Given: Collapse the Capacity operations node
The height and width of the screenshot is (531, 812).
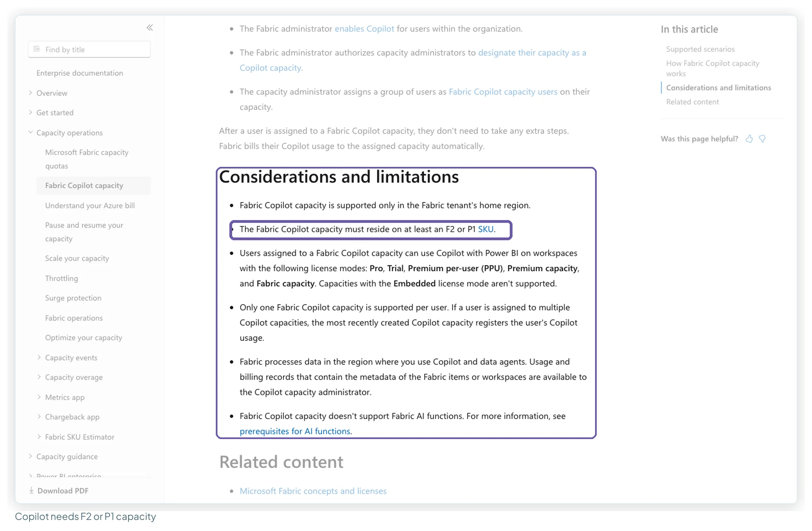Looking at the screenshot, I should pyautogui.click(x=31, y=132).
